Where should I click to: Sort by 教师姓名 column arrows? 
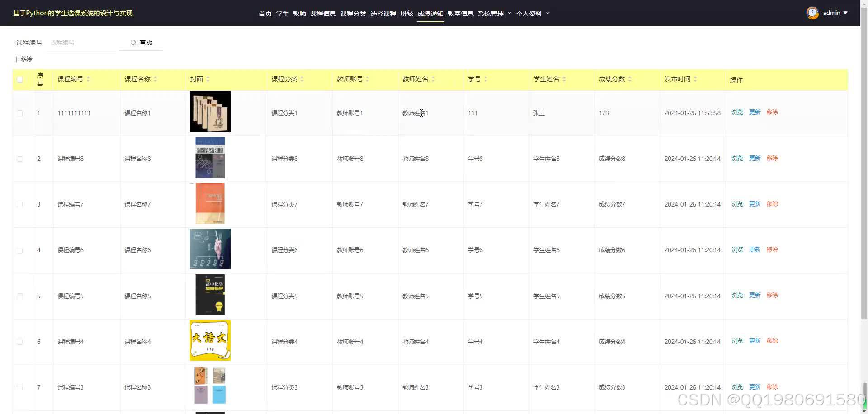(x=433, y=79)
